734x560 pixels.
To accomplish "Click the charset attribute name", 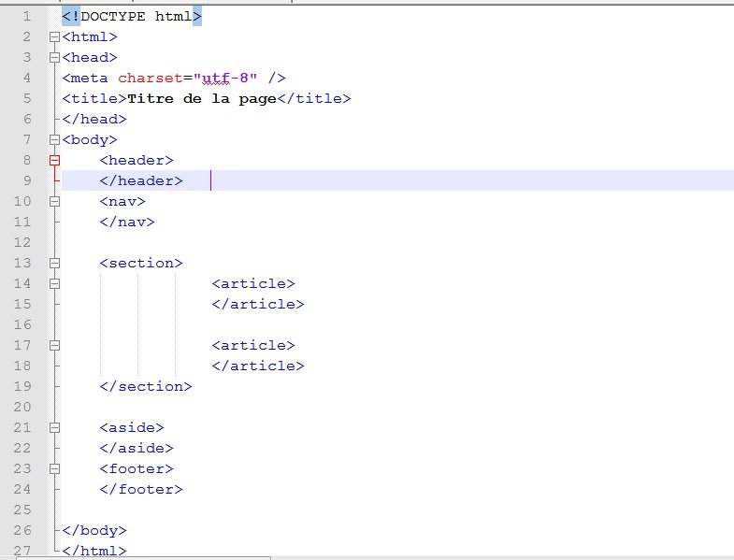I will pyautogui.click(x=150, y=79).
